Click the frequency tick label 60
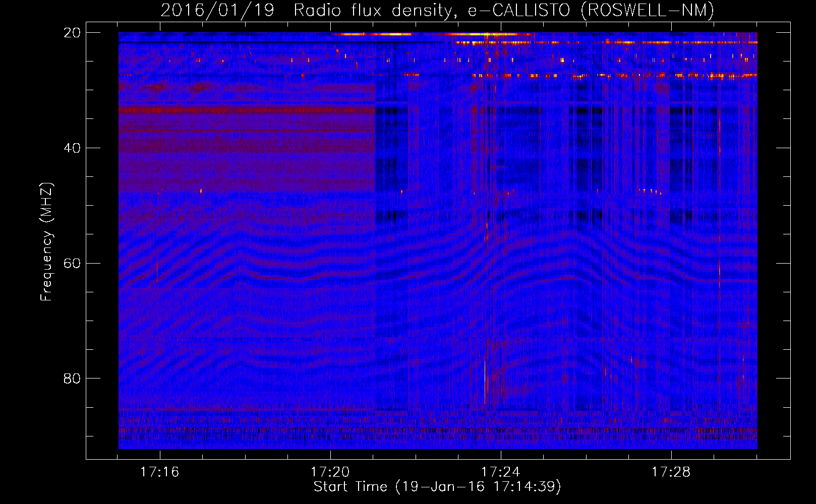Screen dimensions: 816x504 (72, 263)
